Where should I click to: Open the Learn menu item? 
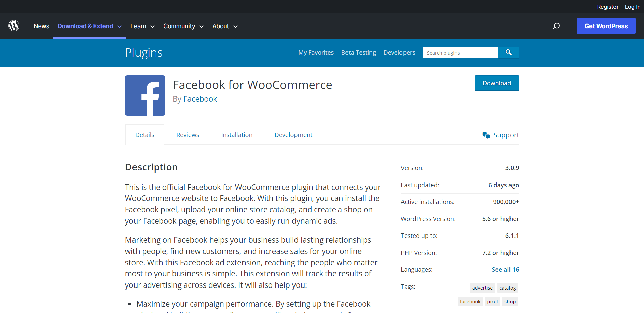point(138,26)
